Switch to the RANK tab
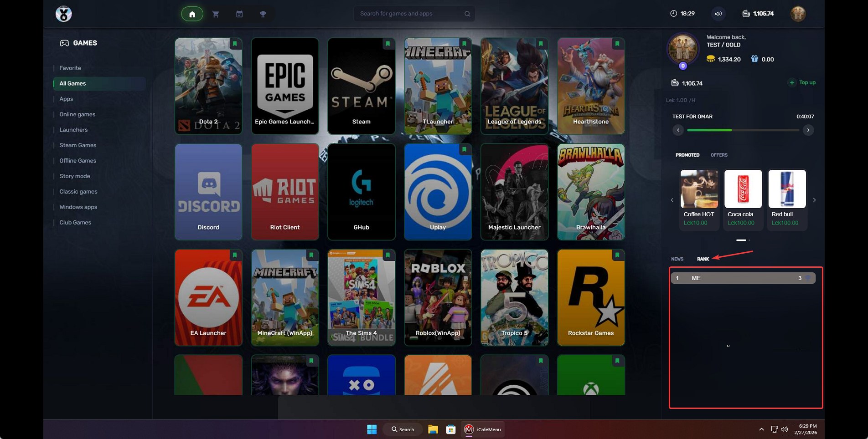This screenshot has width=868, height=439. [703, 259]
